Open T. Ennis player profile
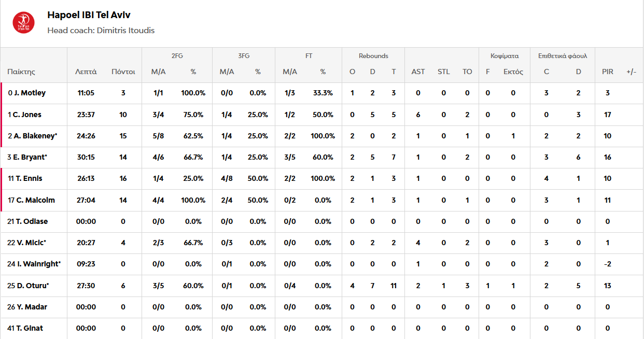The height and width of the screenshot is (339, 644). 29,179
